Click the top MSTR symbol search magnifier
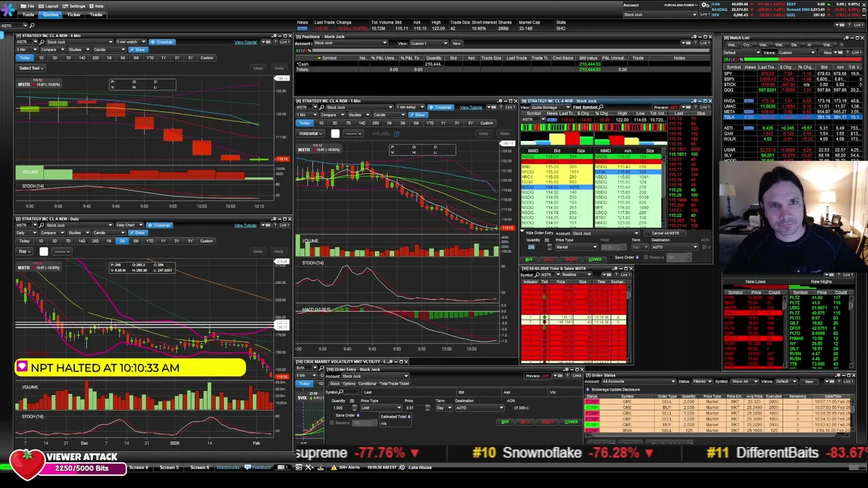This screenshot has height=488, width=868. click(x=32, y=26)
